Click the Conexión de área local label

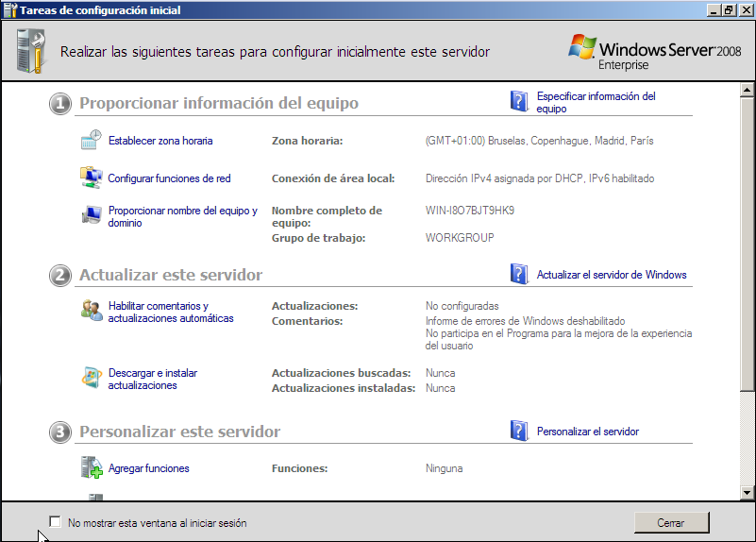[x=333, y=178]
